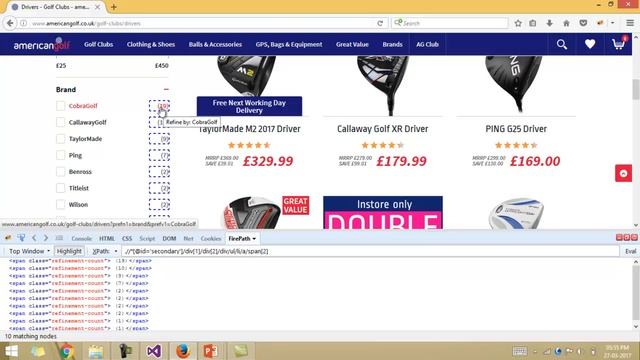Open the Golf Clubs menu
Screen dimensions: 640x360
pos(98,44)
